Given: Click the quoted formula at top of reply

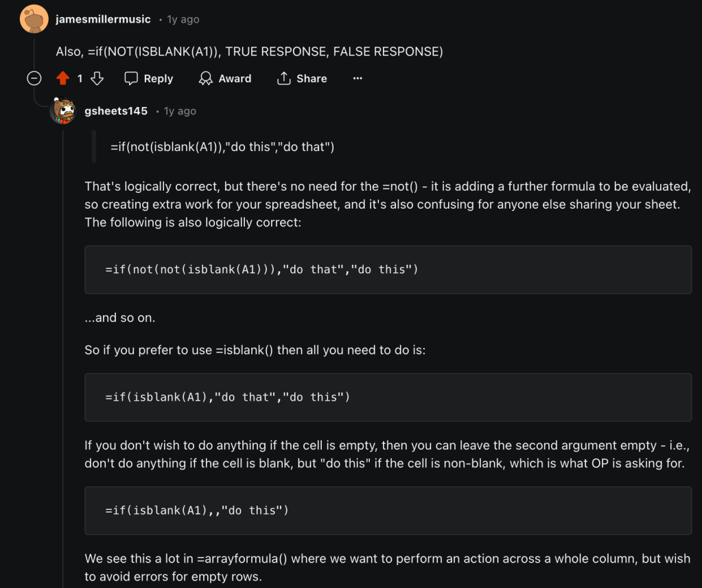Looking at the screenshot, I should (x=222, y=148).
